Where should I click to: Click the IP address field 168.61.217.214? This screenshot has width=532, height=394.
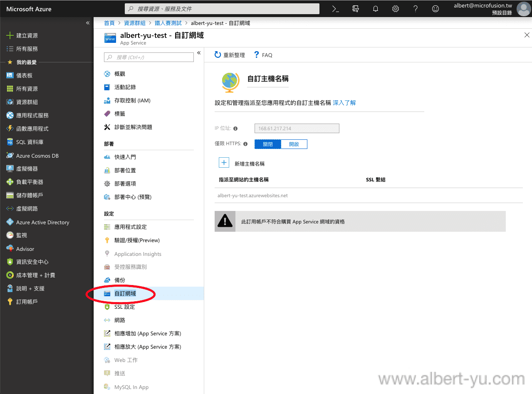click(x=297, y=128)
